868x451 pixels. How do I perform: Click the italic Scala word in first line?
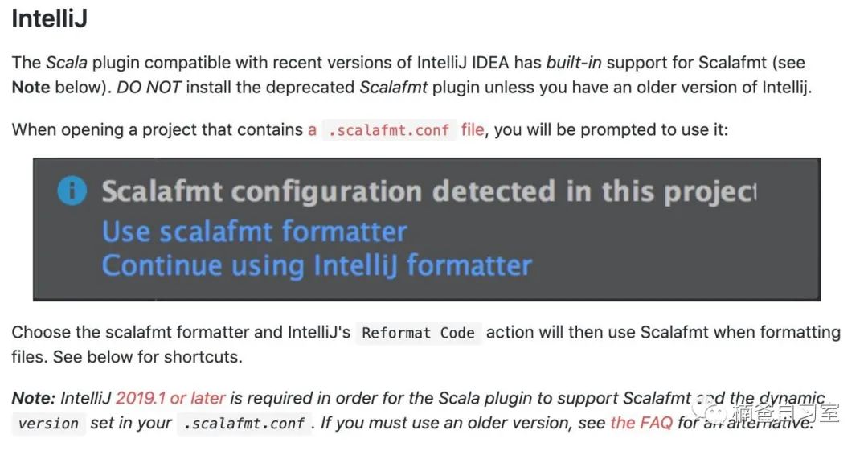coord(67,63)
